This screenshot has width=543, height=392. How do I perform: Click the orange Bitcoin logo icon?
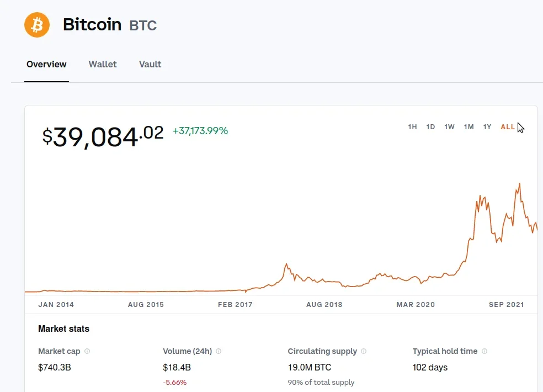point(37,25)
